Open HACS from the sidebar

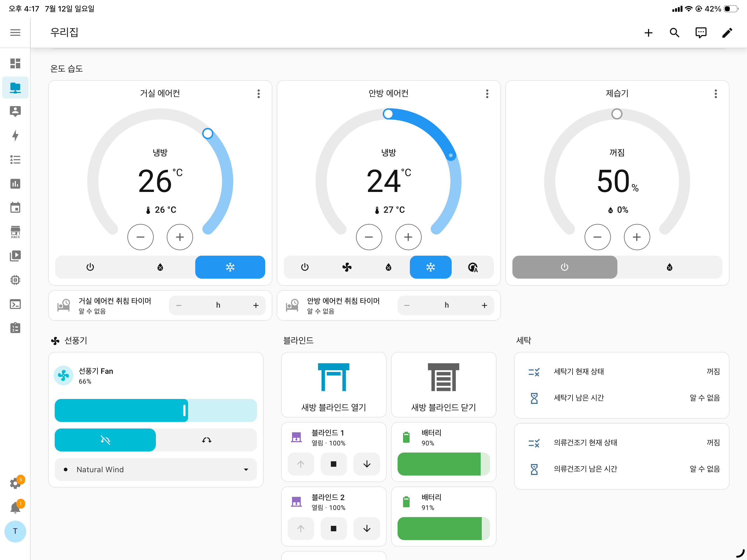15,232
